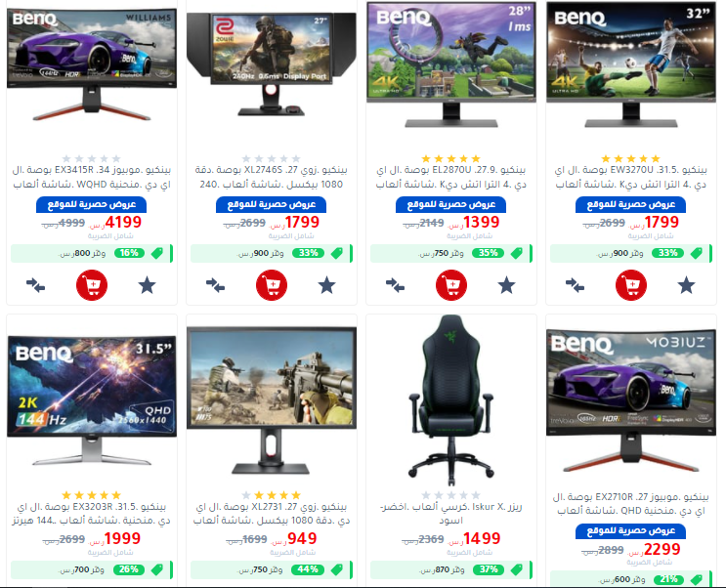This screenshot has height=588, width=726.
Task: View the BenQ EX2710R Mobiuz monitor image
Action: click(x=631, y=400)
